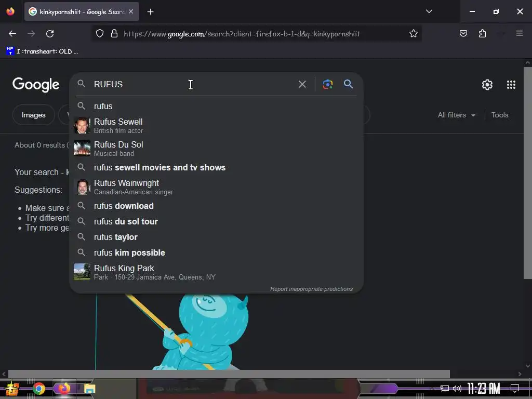
Task: List all tabs with chevron button
Action: click(x=429, y=11)
